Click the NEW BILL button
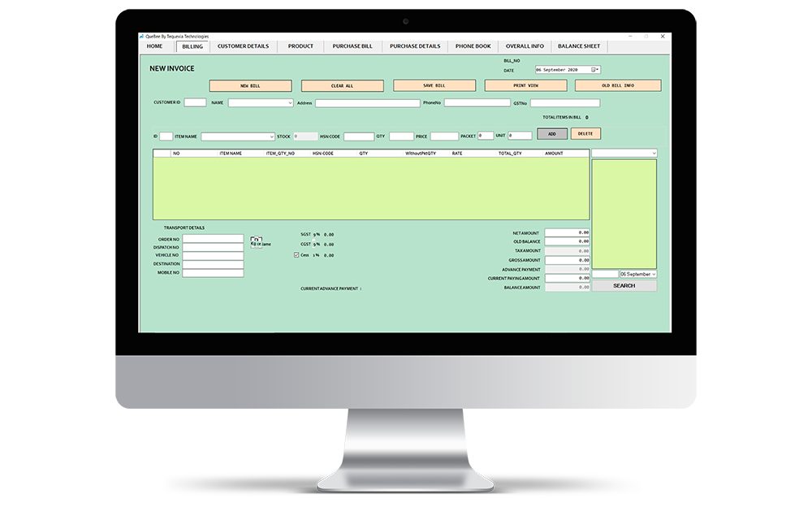Screen dimensions: 812x507 pyautogui.click(x=250, y=85)
